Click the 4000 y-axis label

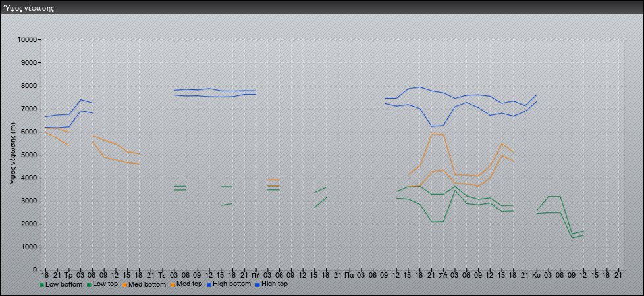pyautogui.click(x=29, y=178)
